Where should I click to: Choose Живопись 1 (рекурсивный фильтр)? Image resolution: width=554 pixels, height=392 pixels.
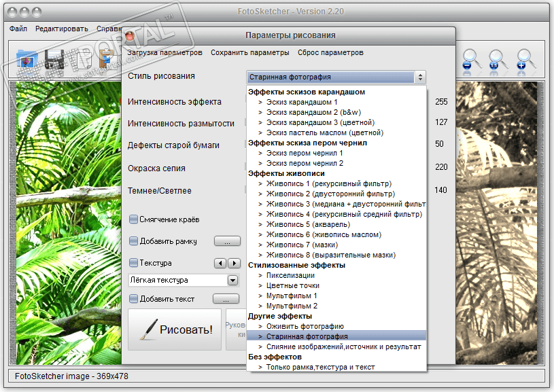coord(336,183)
